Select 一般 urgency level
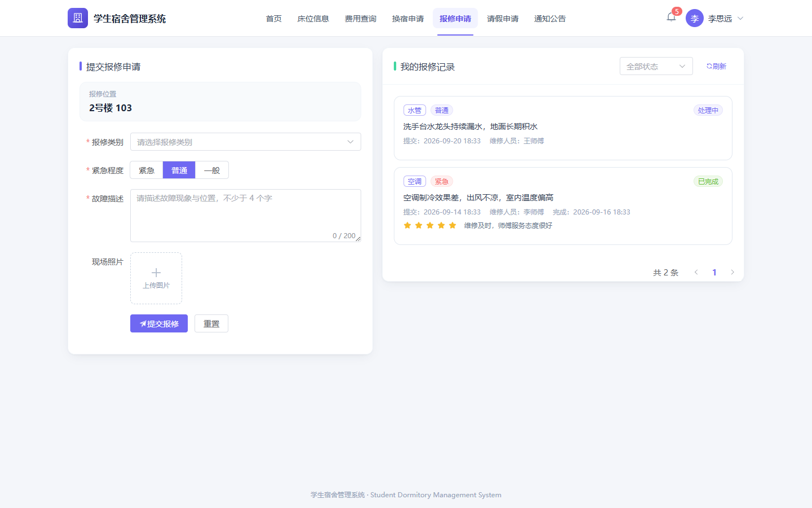Screen dimensions: 812x508 pos(212,170)
